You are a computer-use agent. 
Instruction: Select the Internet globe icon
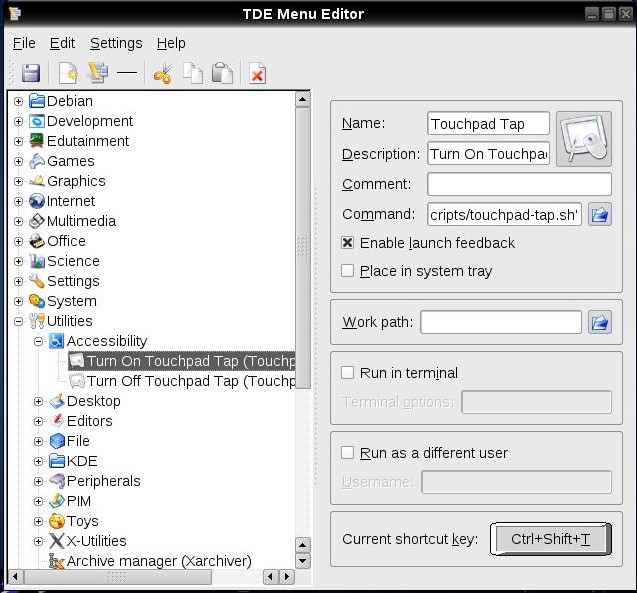click(37, 201)
